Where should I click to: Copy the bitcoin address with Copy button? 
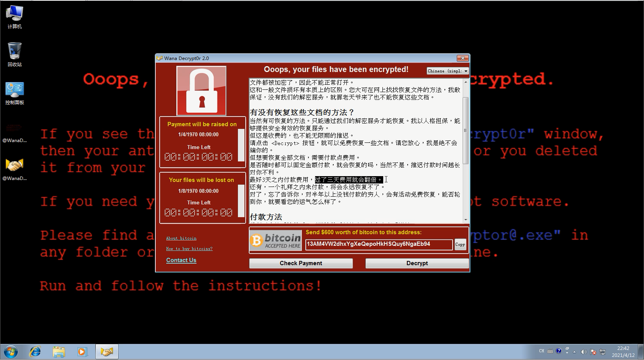pos(460,245)
